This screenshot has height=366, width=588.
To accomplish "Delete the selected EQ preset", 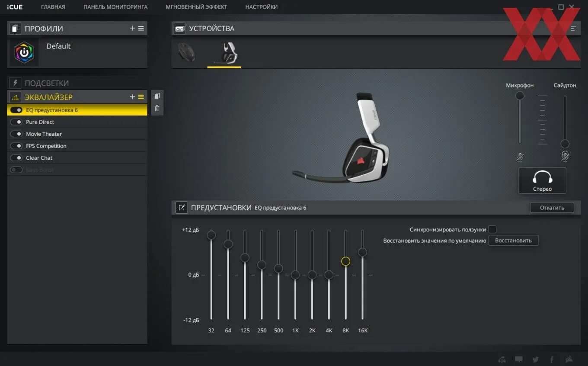I will pos(157,109).
